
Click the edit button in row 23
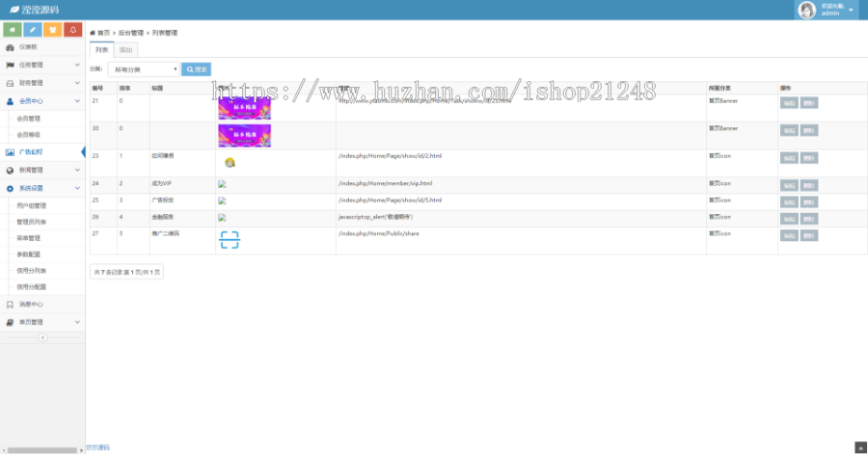789,158
